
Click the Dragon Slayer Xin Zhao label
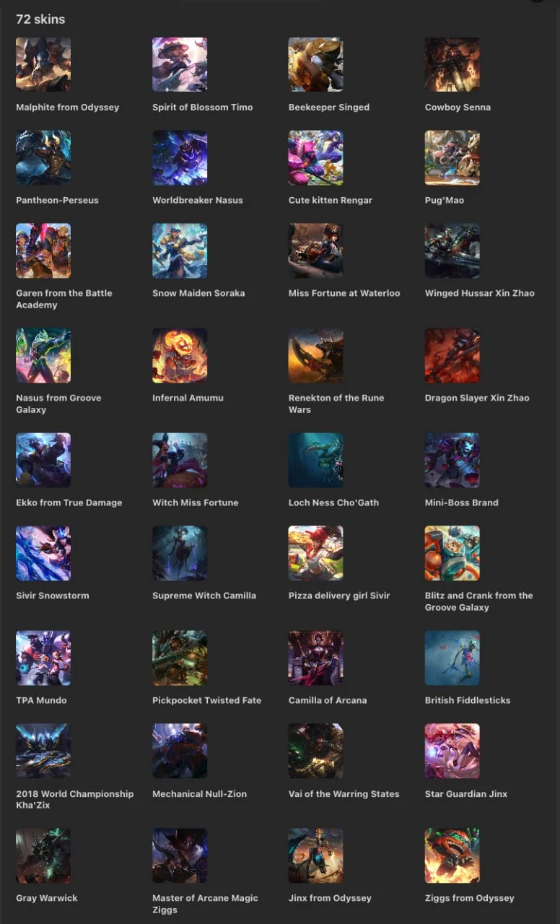coord(477,398)
